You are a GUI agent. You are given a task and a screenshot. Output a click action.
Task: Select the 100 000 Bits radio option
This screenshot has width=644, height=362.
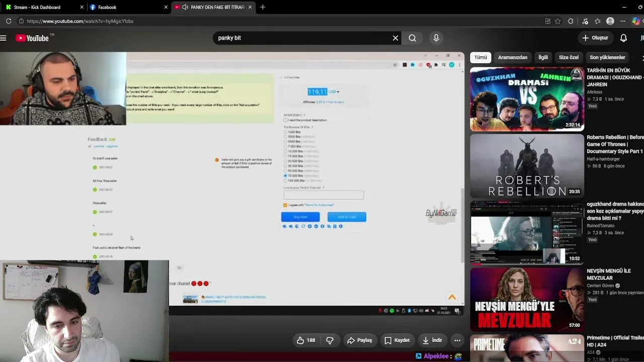(x=285, y=180)
